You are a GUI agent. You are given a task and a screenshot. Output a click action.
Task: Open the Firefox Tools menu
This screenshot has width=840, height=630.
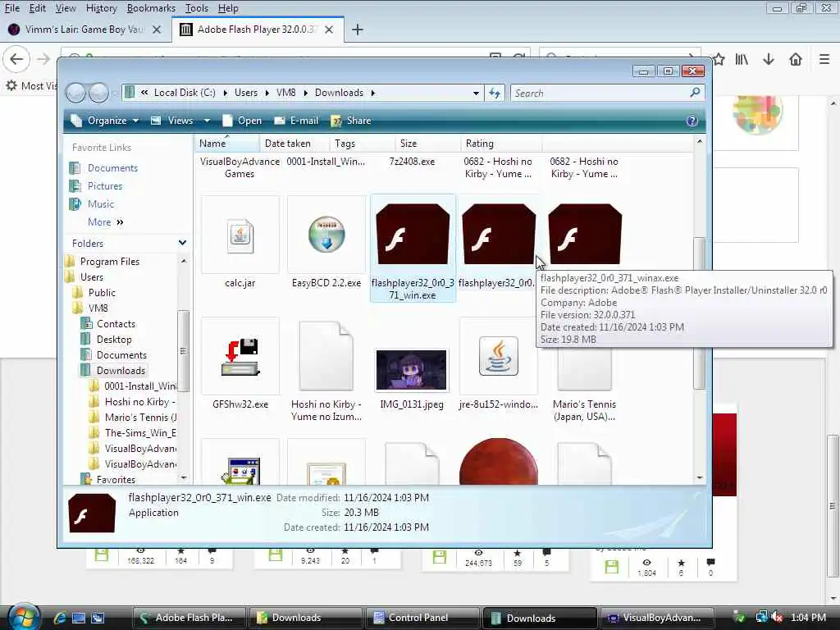[x=197, y=8]
